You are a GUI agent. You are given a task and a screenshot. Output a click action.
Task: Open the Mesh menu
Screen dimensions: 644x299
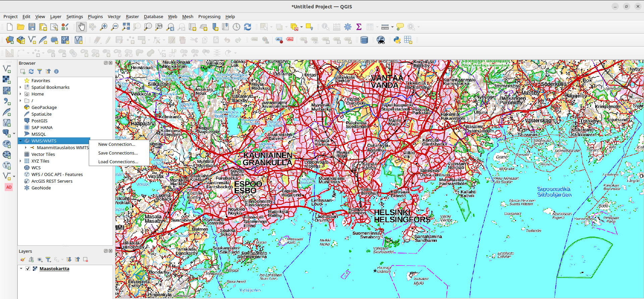coord(187,16)
